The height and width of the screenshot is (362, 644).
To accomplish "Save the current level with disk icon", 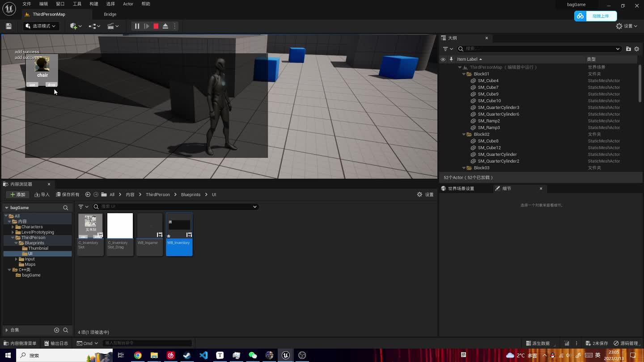I will click(x=8, y=26).
